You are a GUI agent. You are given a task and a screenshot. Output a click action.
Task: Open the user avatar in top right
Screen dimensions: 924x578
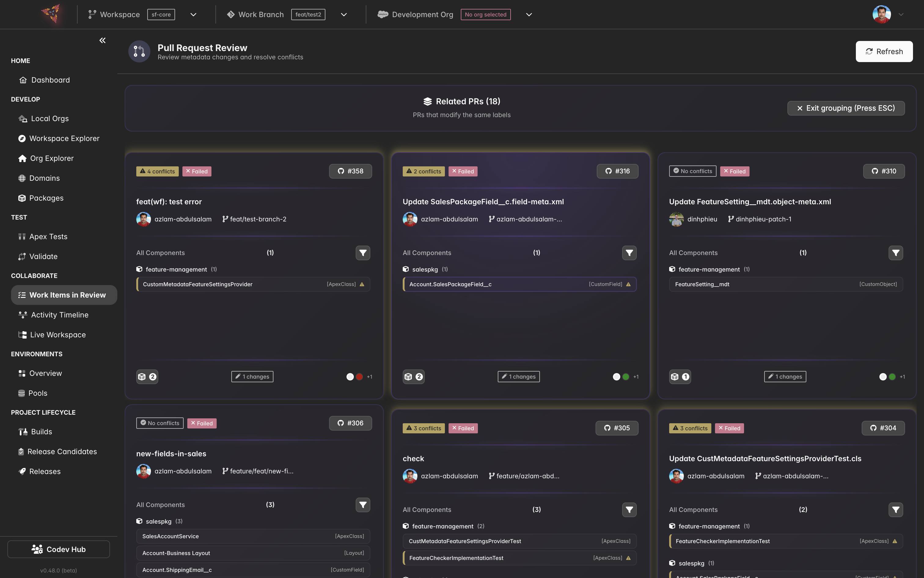click(882, 15)
